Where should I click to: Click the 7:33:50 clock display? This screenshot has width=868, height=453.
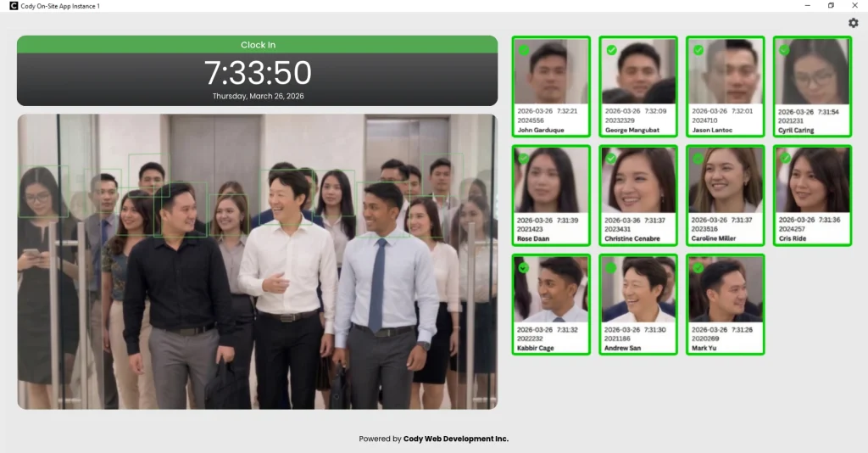coord(258,73)
